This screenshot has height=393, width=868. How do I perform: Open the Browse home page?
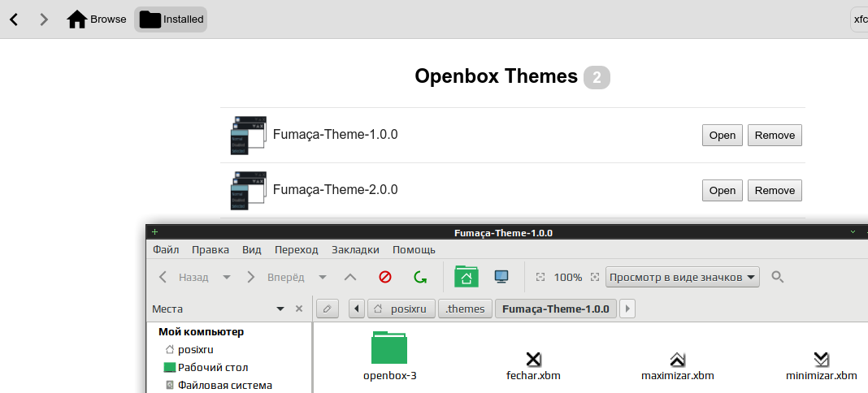point(97,19)
